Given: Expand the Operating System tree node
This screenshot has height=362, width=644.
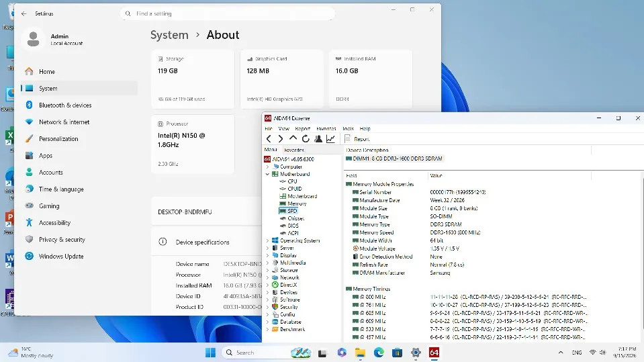Looking at the screenshot, I should point(267,241).
